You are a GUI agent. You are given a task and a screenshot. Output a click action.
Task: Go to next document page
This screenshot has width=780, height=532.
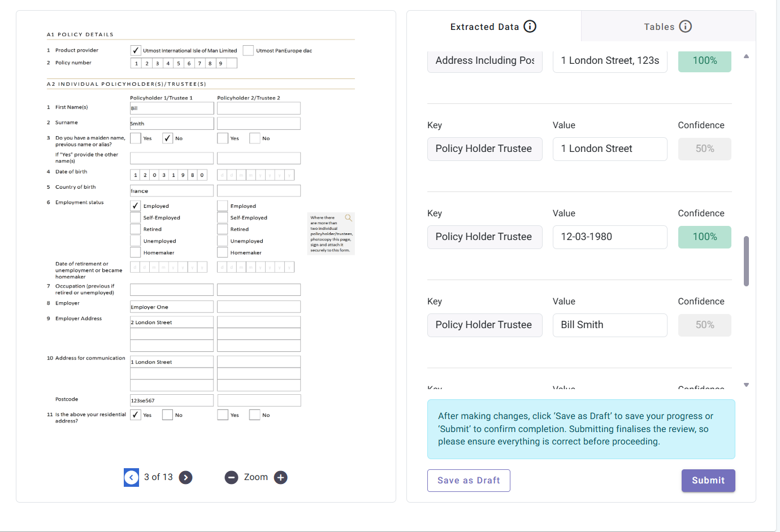[185, 478]
